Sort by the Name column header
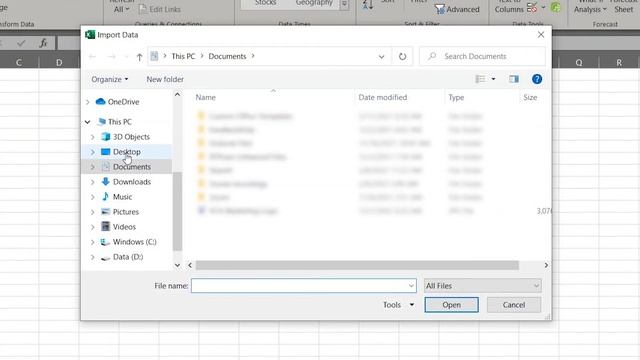 pyautogui.click(x=205, y=97)
